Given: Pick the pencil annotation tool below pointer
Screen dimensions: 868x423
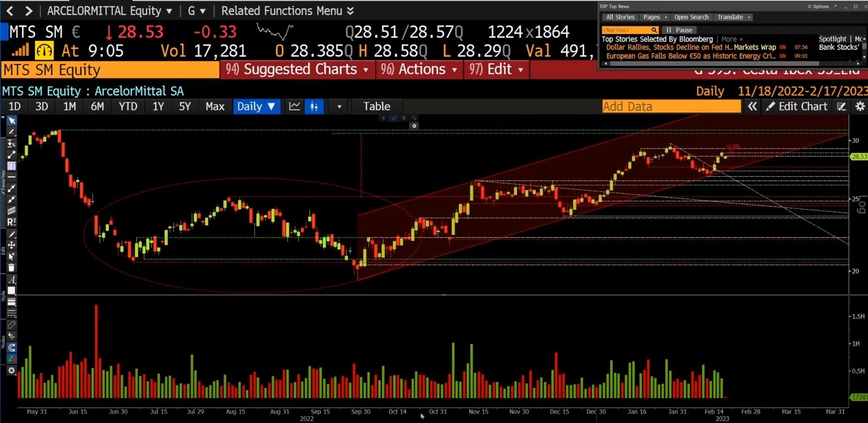Looking at the screenshot, I should (12, 132).
